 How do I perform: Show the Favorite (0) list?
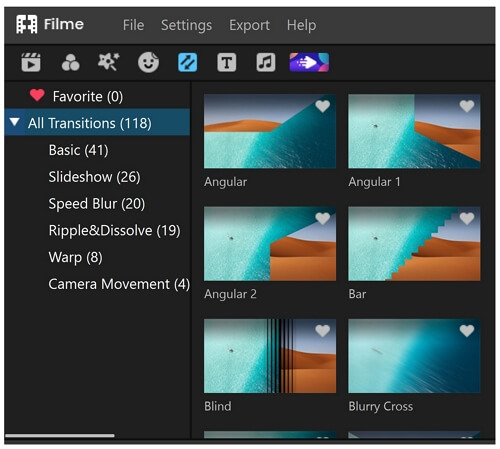coord(88,97)
